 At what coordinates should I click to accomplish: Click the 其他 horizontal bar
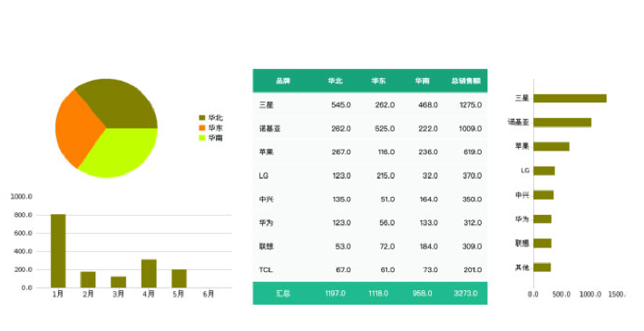pyautogui.click(x=542, y=268)
